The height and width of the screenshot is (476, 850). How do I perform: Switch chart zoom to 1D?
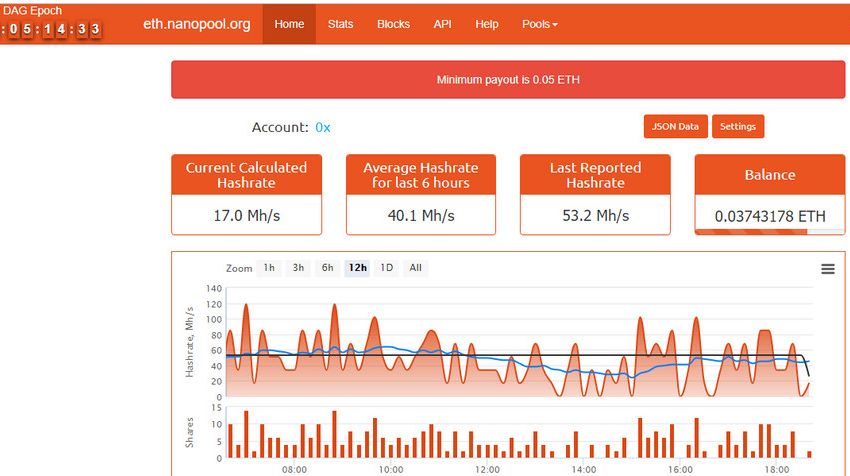[x=387, y=268]
